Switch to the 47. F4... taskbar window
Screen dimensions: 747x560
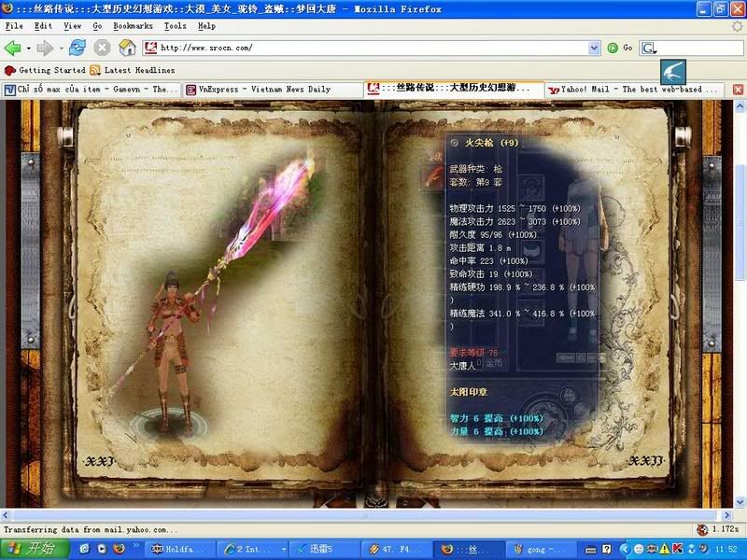pos(396,550)
